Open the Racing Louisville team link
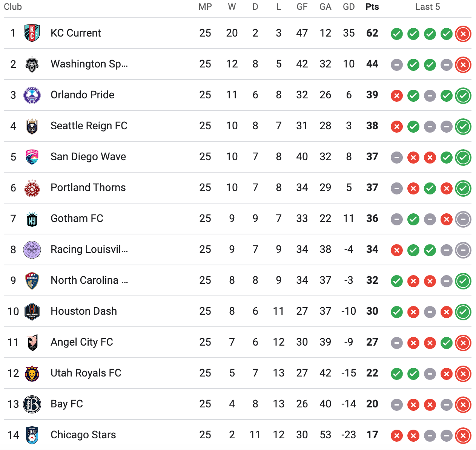Screen dimensions: 476x450 tap(89, 249)
